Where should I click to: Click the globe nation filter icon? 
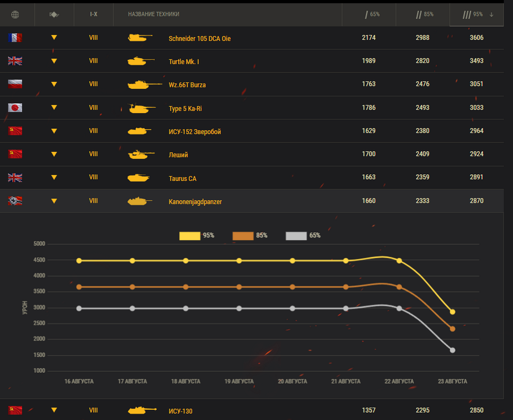click(15, 15)
